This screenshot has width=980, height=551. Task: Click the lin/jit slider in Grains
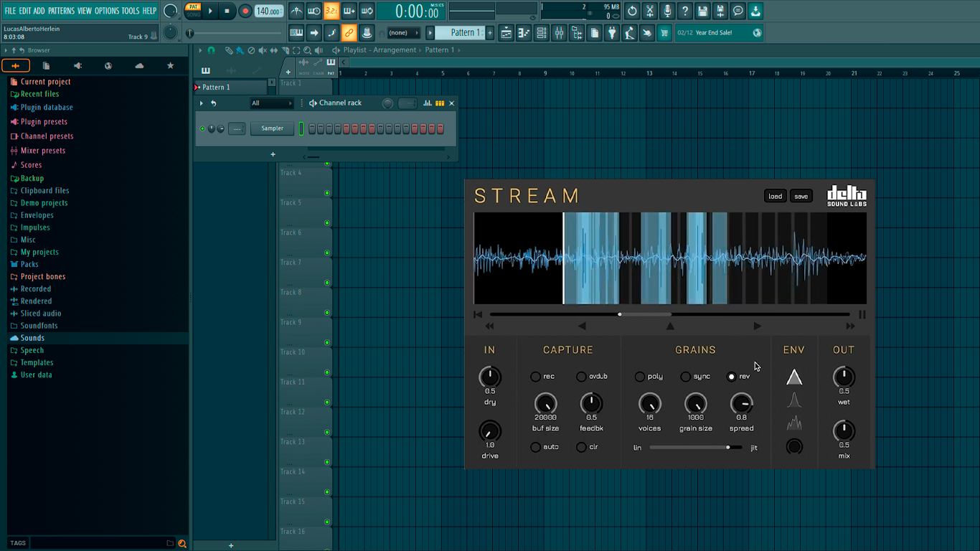pos(696,448)
